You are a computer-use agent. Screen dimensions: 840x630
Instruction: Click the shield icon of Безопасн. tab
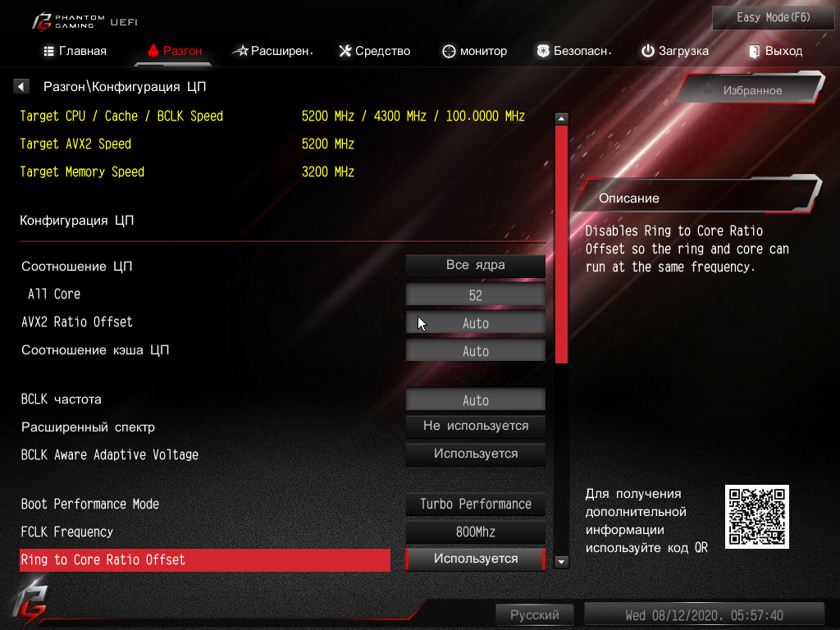tap(543, 51)
